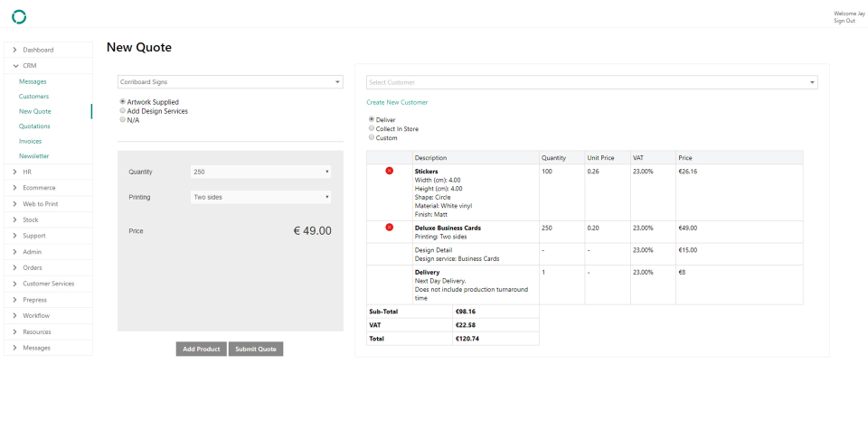This screenshot has height=429, width=868.
Task: Open the Quotations page
Action: [34, 126]
